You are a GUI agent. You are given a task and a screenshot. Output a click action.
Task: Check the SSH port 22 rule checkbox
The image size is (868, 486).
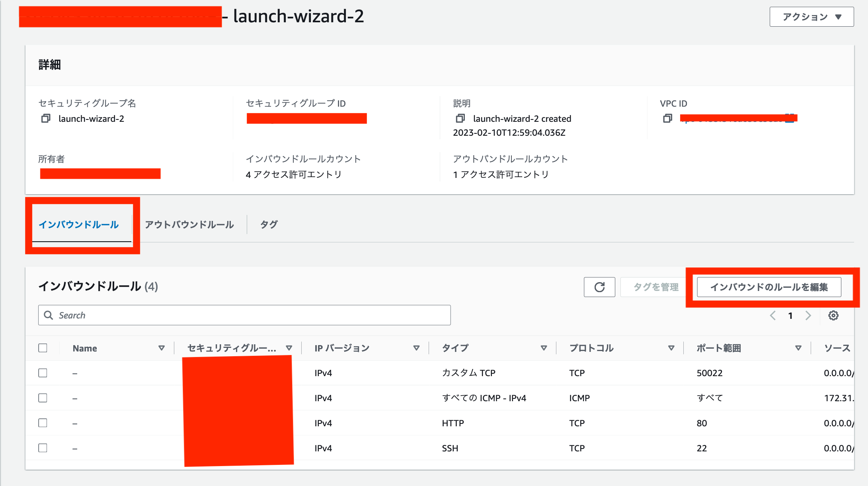tap(43, 448)
